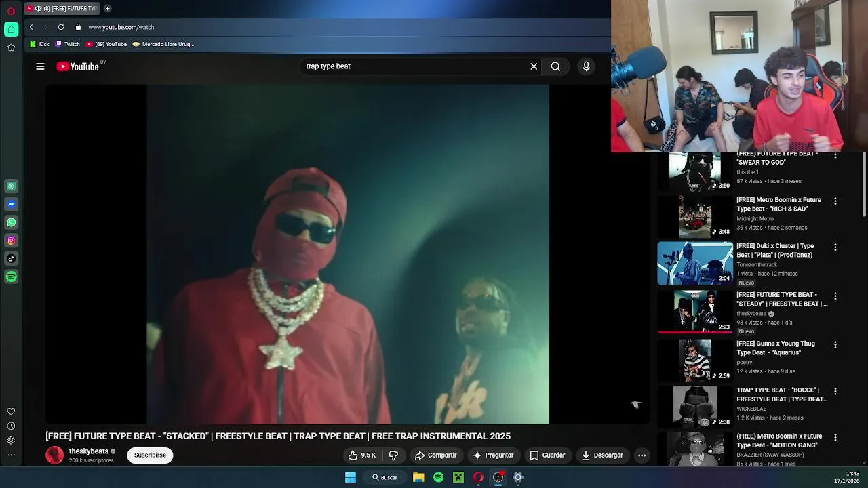Select the FREE FUTURE TYPE browser tab
The height and width of the screenshot is (488, 868).
62,8
